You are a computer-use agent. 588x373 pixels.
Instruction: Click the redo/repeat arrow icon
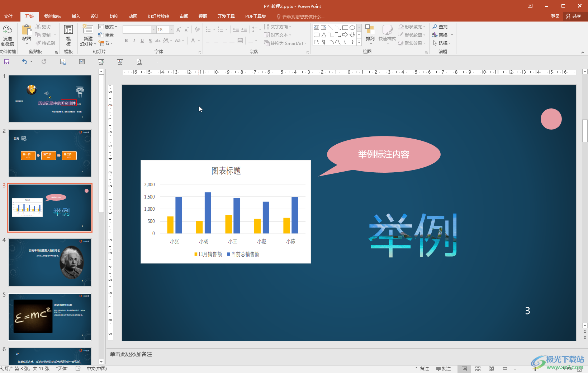click(x=44, y=62)
